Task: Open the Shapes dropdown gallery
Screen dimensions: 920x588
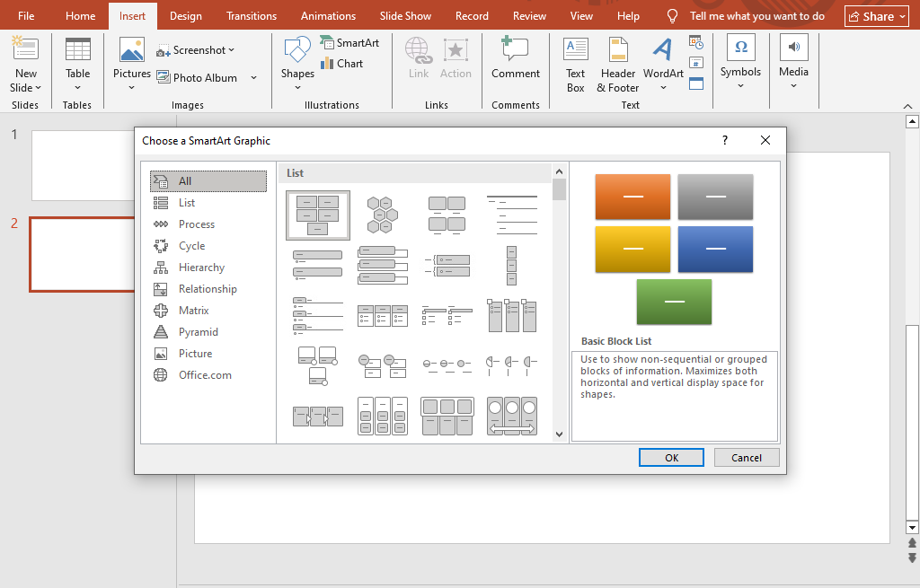Action: pos(297,65)
